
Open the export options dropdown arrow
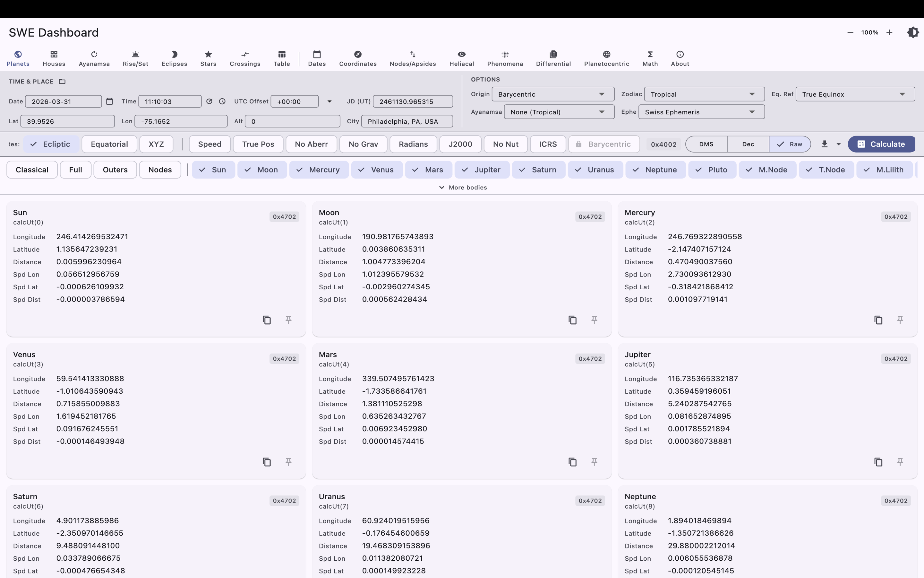pos(838,144)
